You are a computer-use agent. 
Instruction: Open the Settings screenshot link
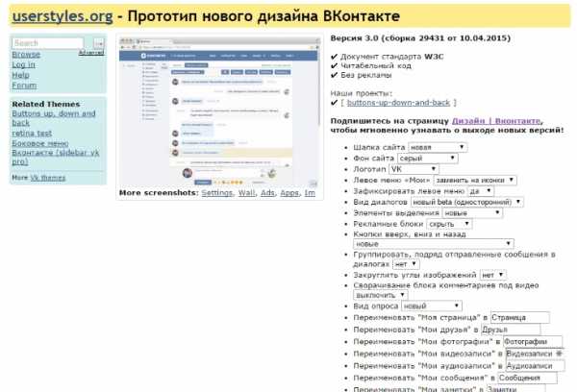pos(217,193)
